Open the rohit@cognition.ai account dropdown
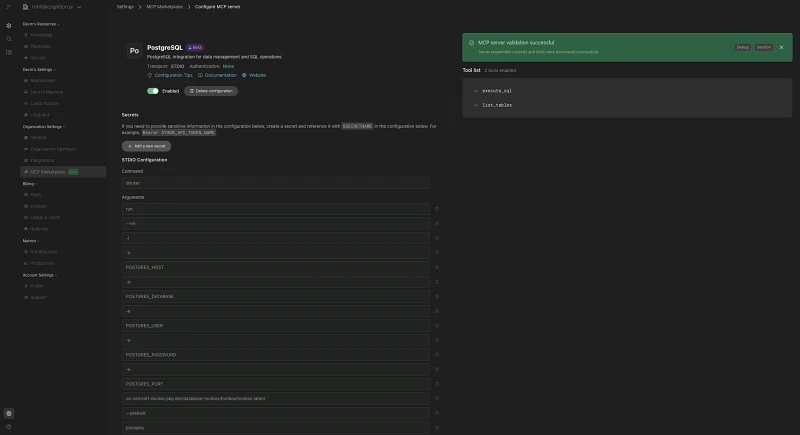 point(52,7)
